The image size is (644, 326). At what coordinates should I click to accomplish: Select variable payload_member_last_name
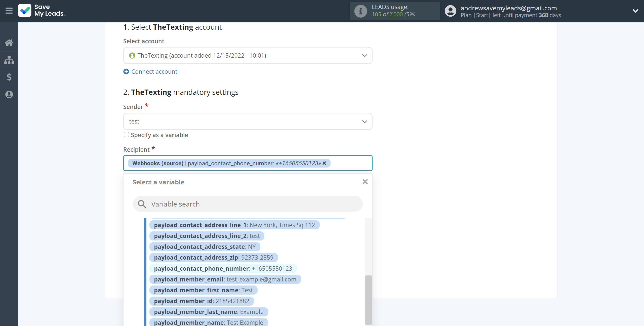pos(209,312)
